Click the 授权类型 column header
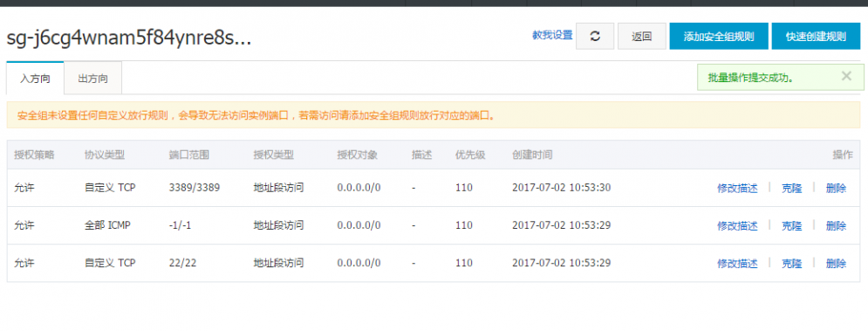 coord(273,155)
